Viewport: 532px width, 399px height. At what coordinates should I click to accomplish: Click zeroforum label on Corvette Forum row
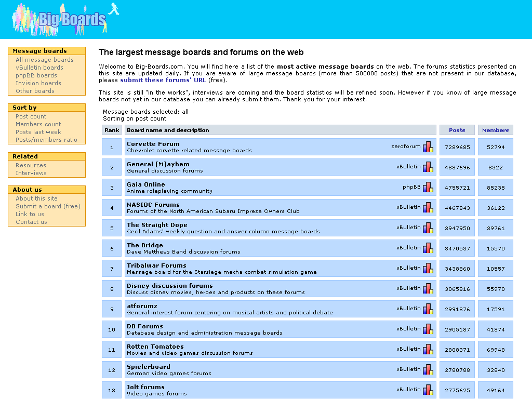click(x=406, y=146)
